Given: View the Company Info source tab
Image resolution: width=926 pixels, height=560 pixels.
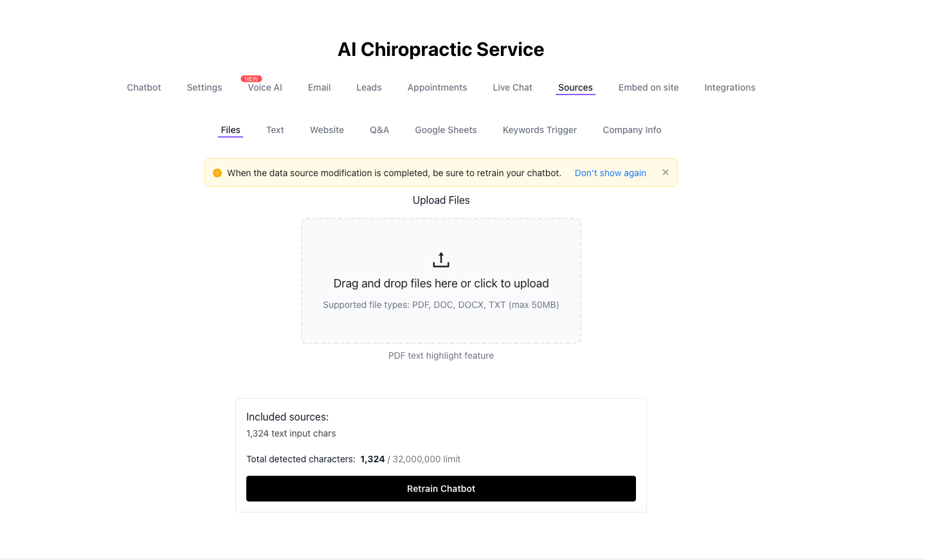Looking at the screenshot, I should (631, 130).
